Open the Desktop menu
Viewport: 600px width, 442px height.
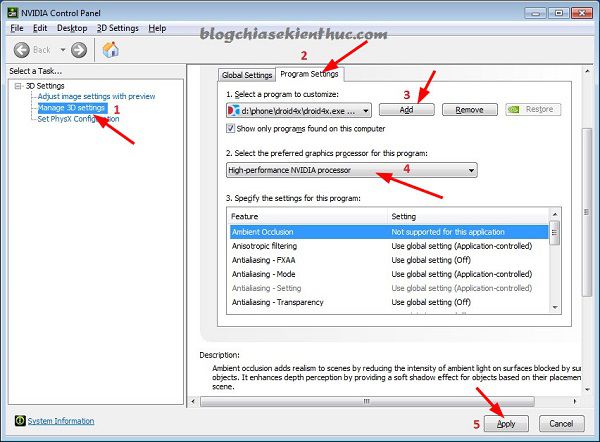[x=72, y=28]
